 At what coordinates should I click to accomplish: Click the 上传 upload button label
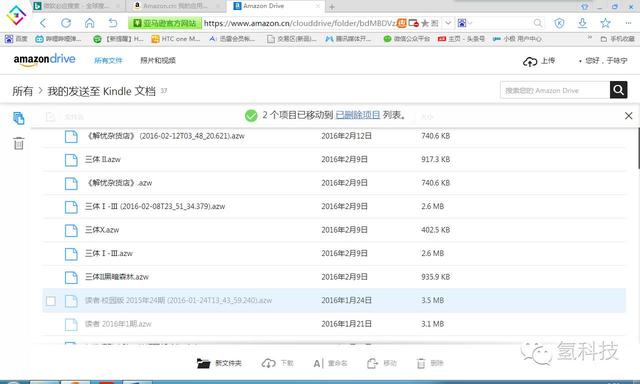(548, 60)
